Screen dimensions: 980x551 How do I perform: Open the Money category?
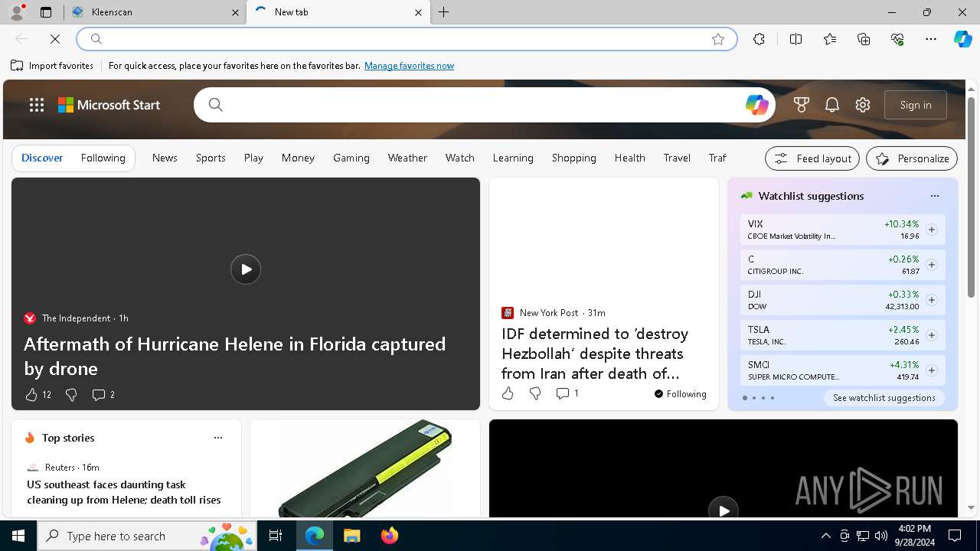(298, 158)
